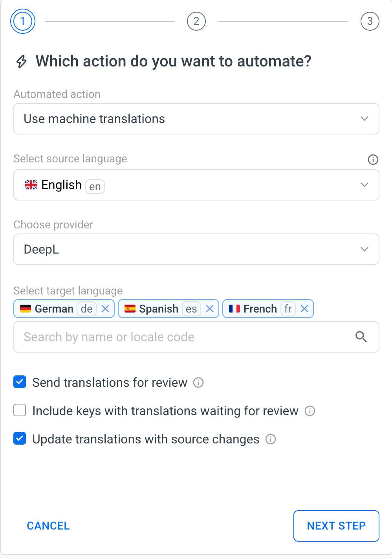Go to step 2 in the wizard
The width and height of the screenshot is (392, 559).
tap(196, 21)
